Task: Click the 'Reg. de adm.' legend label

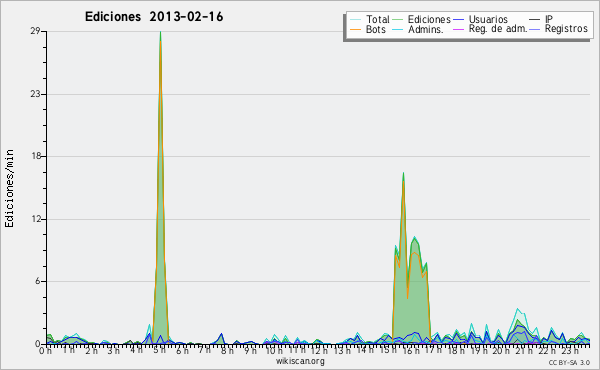Action: [x=498, y=29]
